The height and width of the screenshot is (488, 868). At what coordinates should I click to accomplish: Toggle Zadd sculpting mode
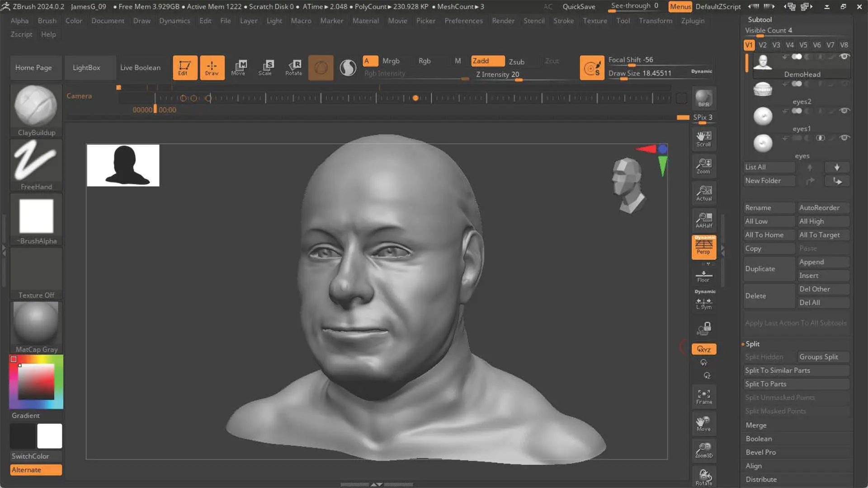click(x=487, y=61)
